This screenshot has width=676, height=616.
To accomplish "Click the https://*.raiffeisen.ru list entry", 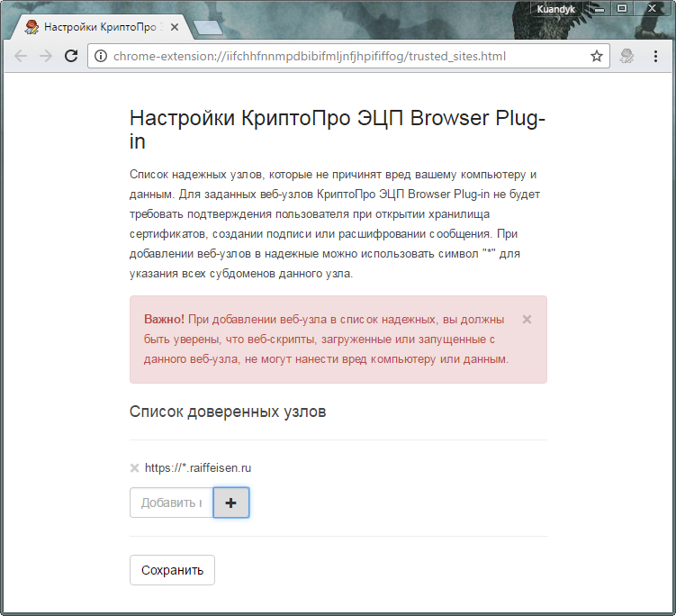I will pos(197,467).
